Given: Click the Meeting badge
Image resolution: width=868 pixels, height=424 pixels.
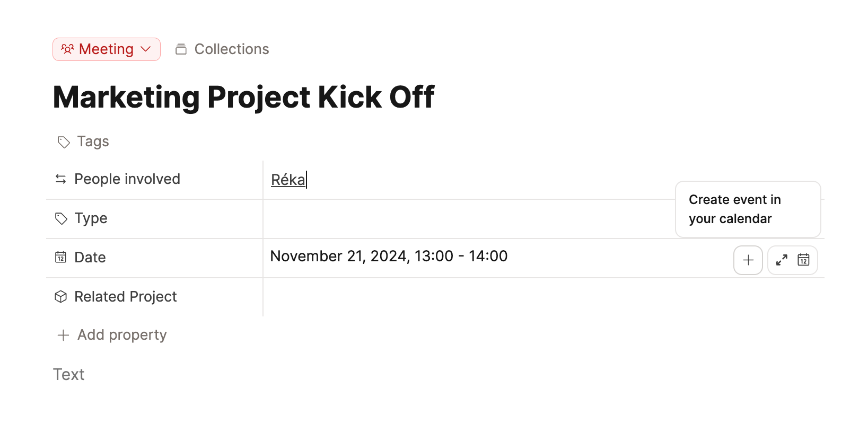Looking at the screenshot, I should [106, 48].
